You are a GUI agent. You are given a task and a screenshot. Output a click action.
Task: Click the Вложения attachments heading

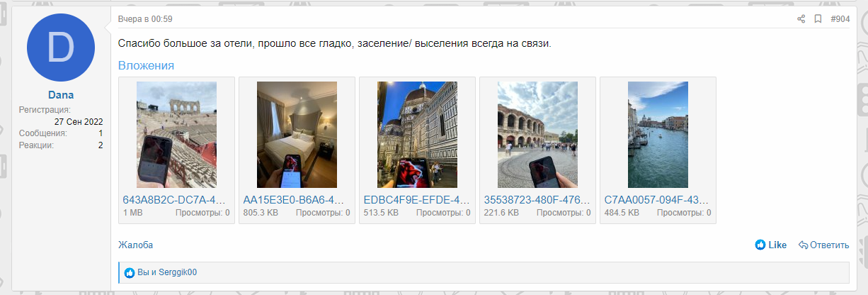(x=146, y=66)
